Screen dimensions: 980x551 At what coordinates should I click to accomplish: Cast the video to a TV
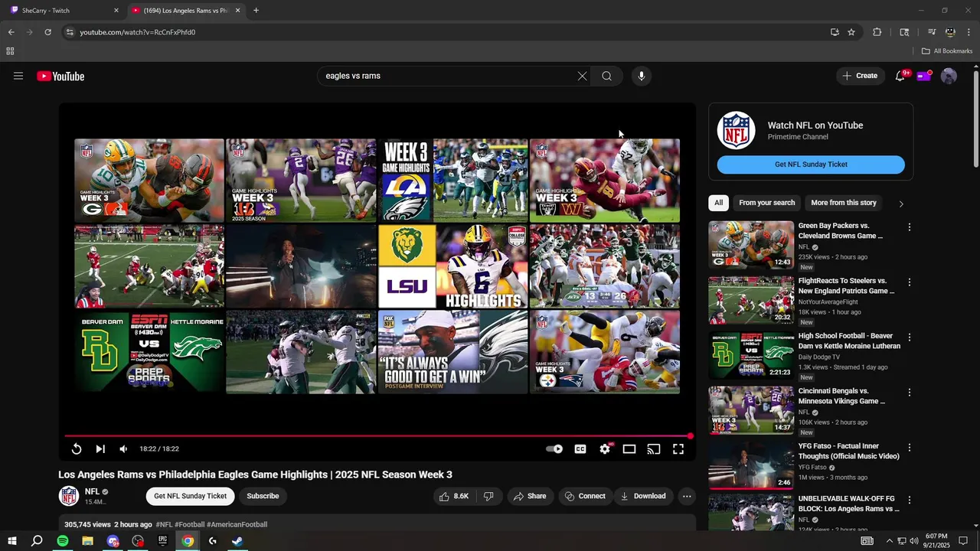point(654,449)
